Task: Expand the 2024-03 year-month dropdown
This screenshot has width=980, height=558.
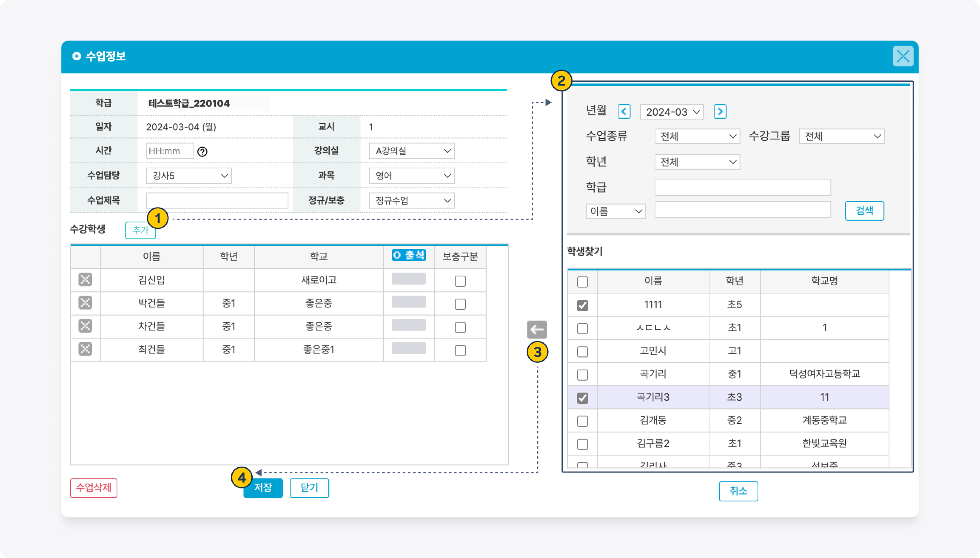Action: [x=671, y=112]
